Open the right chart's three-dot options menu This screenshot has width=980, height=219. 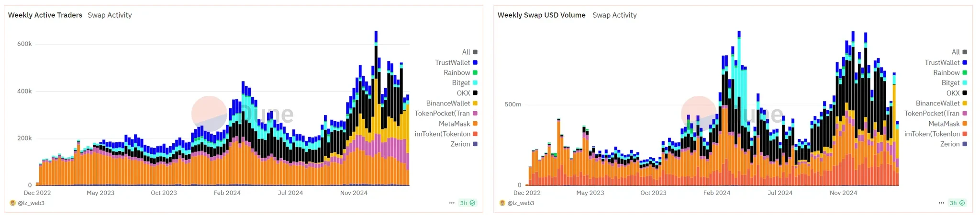click(941, 203)
